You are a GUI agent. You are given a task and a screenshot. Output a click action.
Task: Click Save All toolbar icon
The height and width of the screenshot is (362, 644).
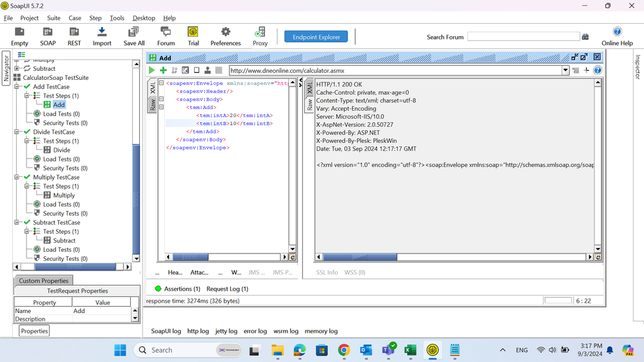coord(133,36)
